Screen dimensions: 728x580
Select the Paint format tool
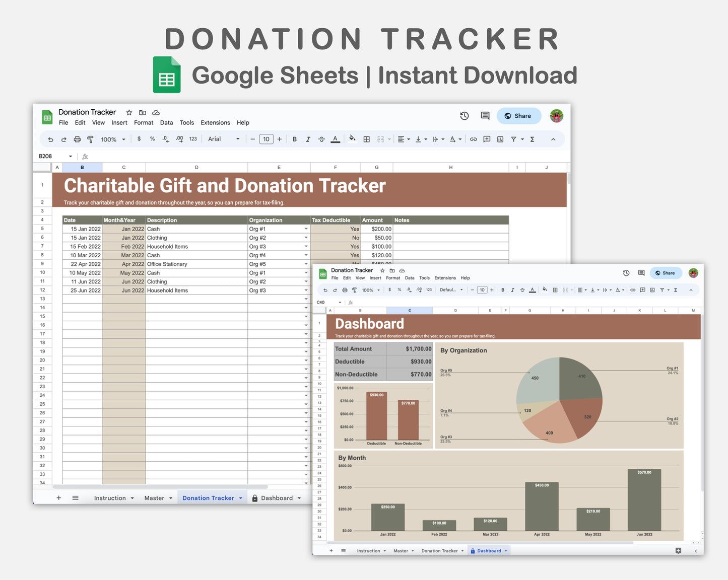90,139
